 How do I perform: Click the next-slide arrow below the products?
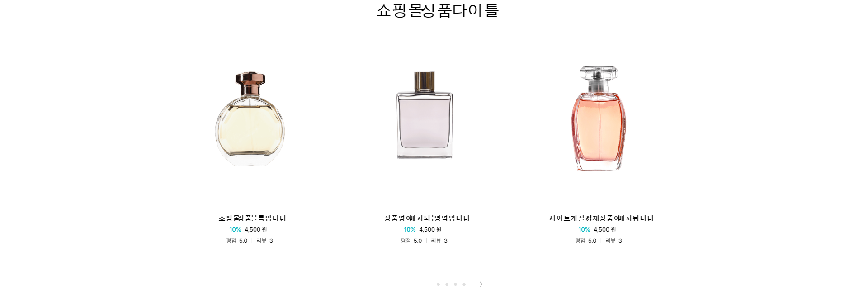(481, 284)
